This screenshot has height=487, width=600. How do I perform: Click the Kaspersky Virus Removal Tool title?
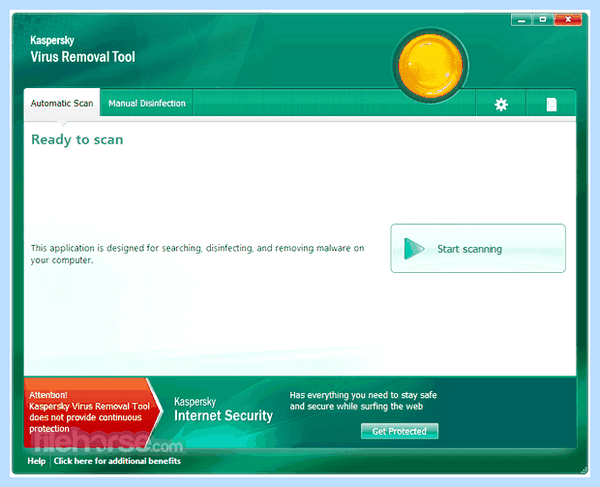click(x=83, y=49)
